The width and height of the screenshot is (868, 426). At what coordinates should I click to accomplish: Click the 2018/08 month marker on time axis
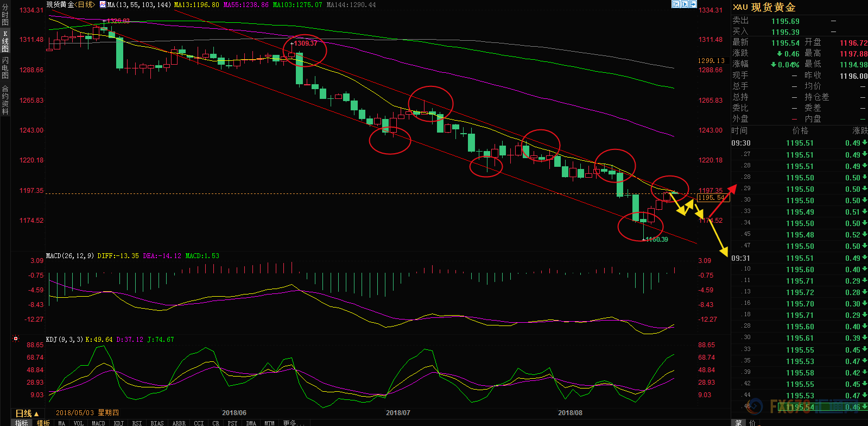[570, 412]
